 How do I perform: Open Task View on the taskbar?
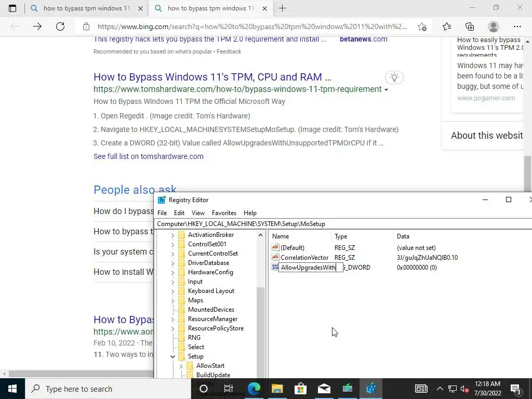[x=229, y=389]
